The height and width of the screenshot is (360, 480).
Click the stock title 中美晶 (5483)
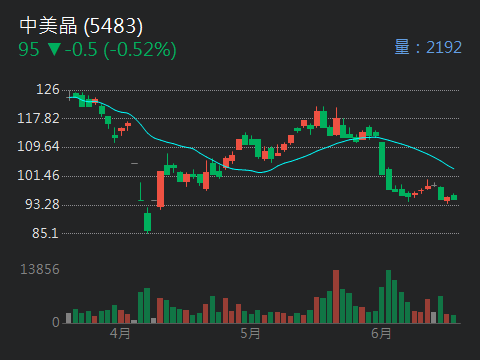(x=81, y=26)
